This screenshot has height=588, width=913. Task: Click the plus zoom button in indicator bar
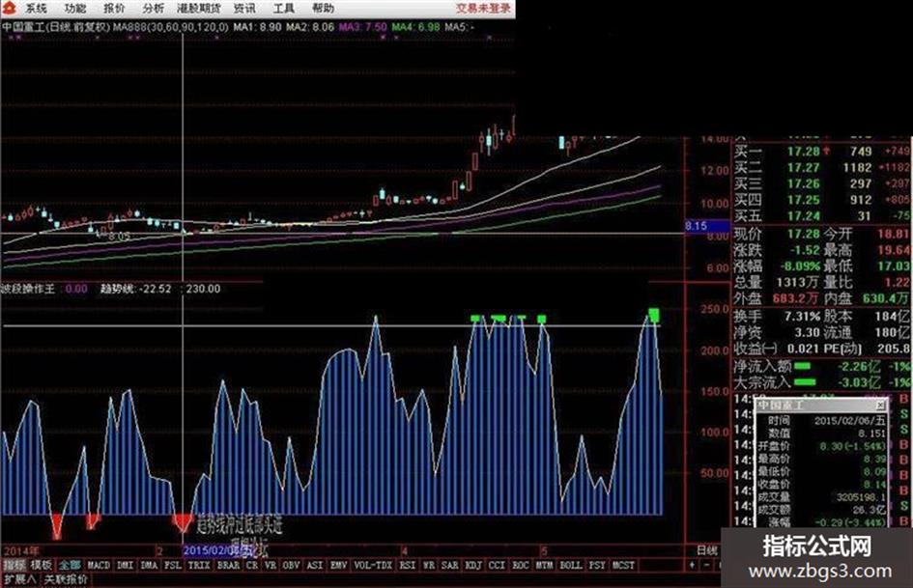693,565
